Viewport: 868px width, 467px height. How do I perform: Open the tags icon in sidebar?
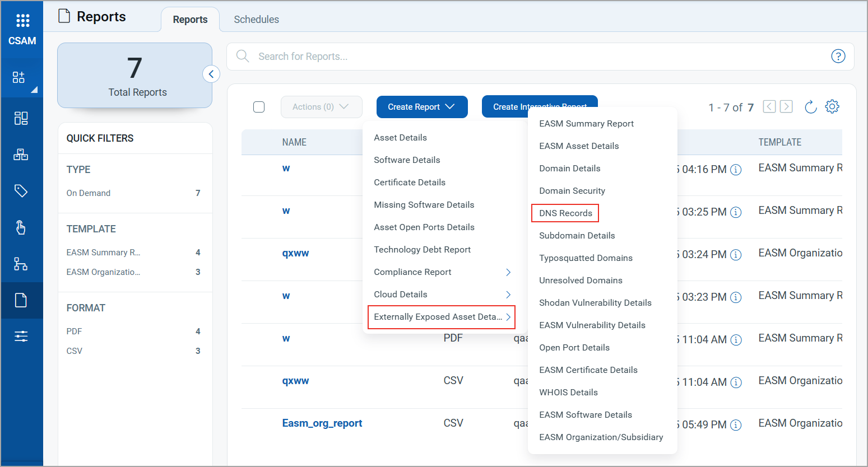pyautogui.click(x=21, y=191)
